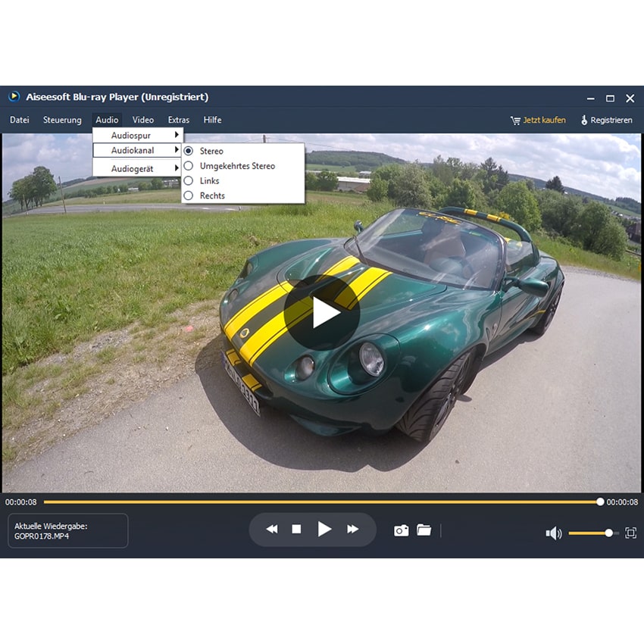Select Umgekehrtes Stereo radio option

pos(236,166)
